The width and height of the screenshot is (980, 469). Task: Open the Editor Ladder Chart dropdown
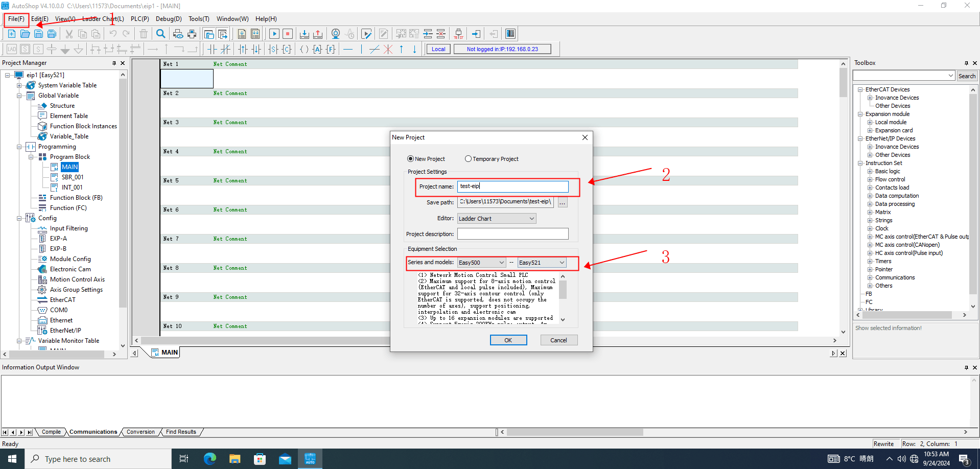(497, 219)
